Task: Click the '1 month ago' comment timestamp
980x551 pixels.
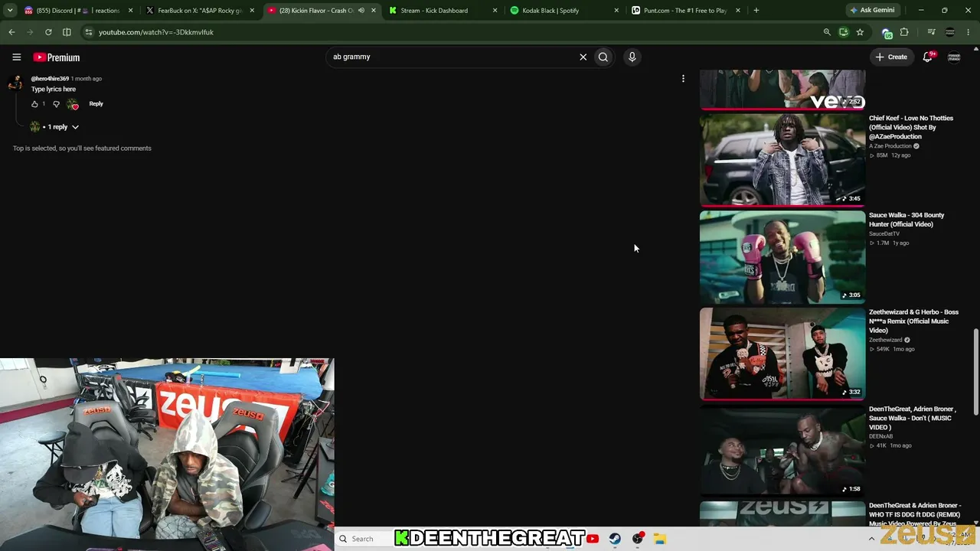Action: pos(87,79)
